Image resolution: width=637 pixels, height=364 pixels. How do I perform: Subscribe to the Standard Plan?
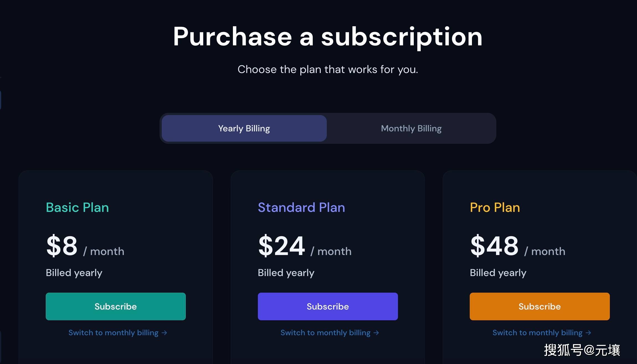pyautogui.click(x=328, y=306)
